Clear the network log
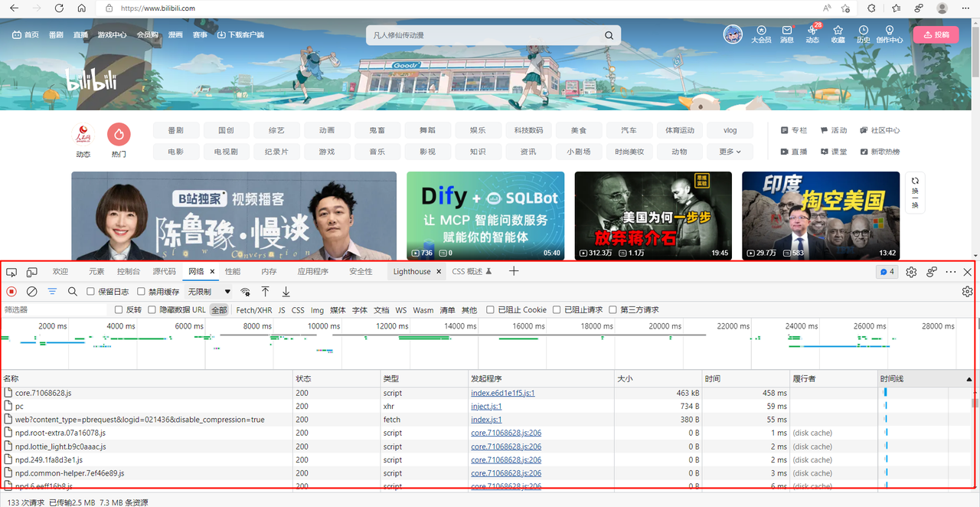 (x=32, y=292)
